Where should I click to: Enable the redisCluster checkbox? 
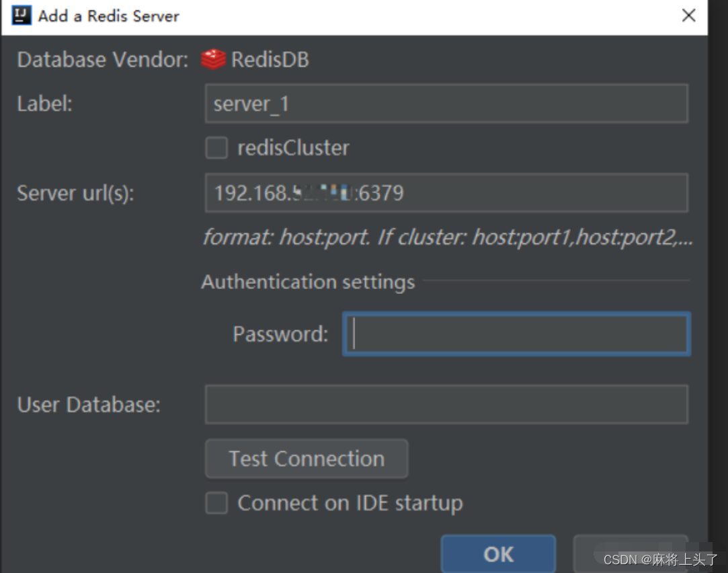pyautogui.click(x=216, y=148)
